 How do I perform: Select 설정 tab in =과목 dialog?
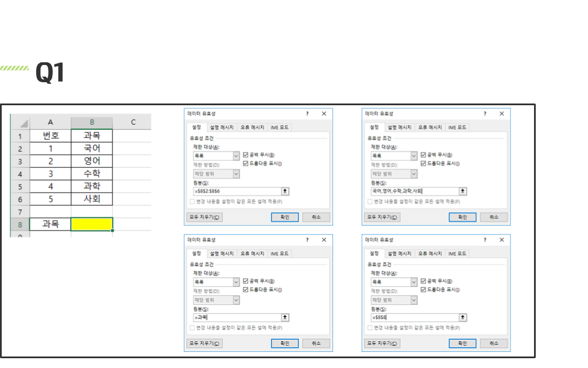[x=197, y=254]
